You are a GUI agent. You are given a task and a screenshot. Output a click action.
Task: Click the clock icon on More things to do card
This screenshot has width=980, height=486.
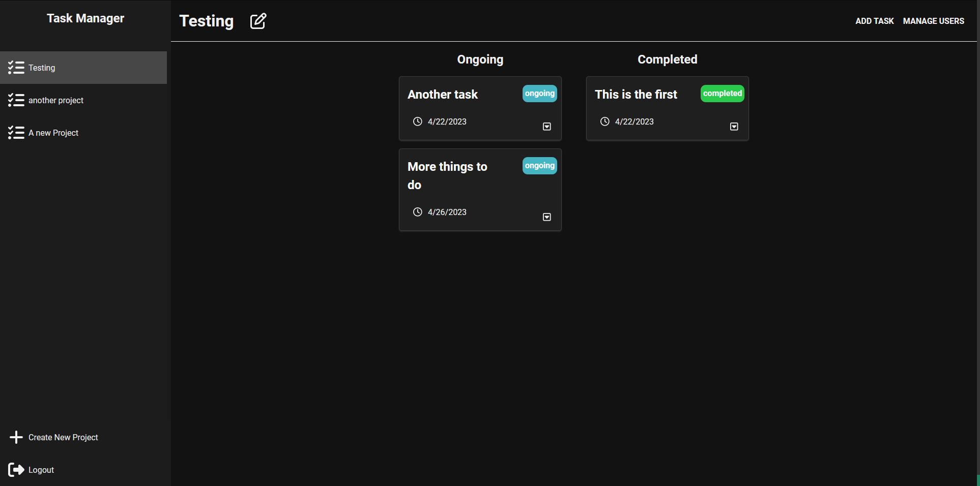[x=417, y=212]
